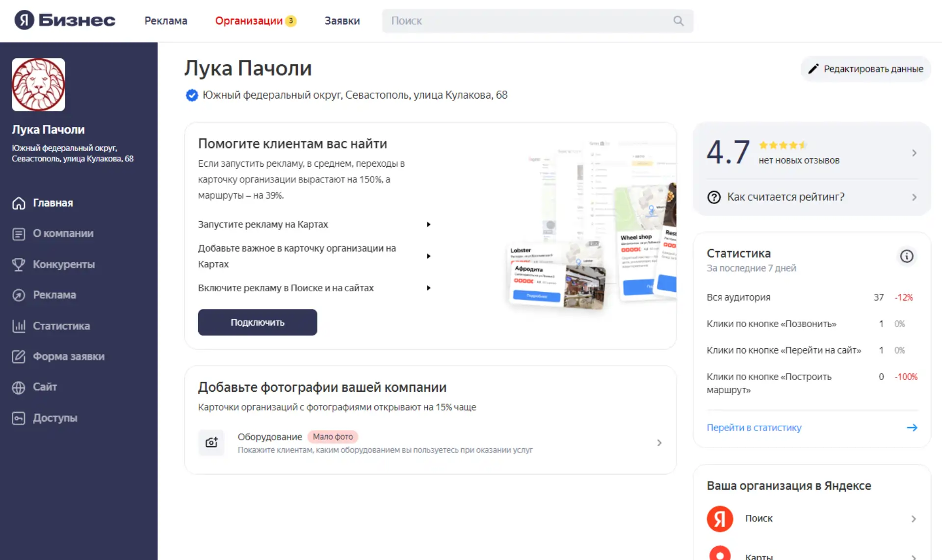Expand Добавьте важное в карточку arrow
Viewport: 942px width, 560px height.
[428, 256]
